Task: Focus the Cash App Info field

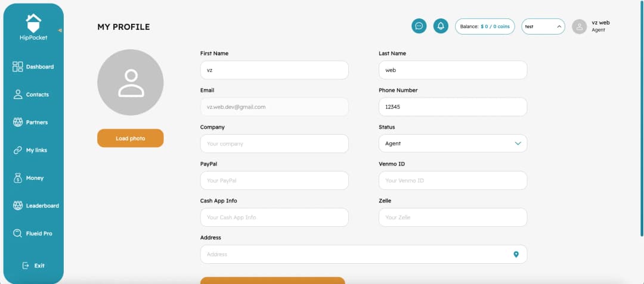Action: tap(274, 217)
